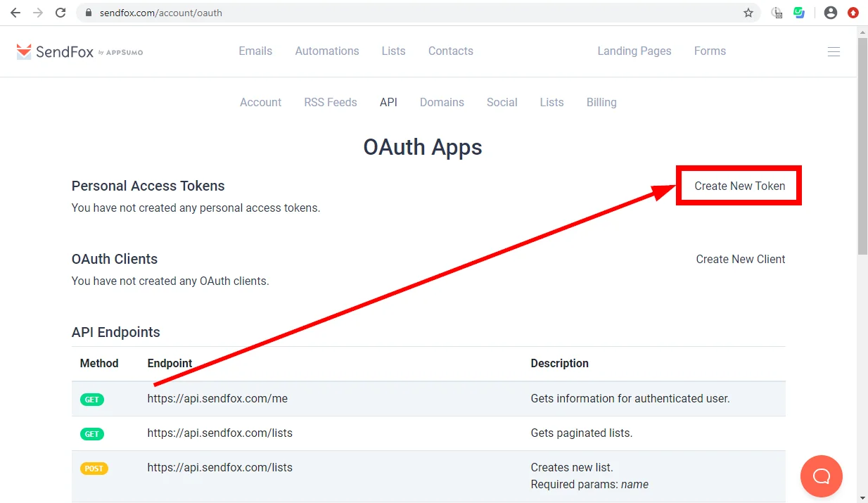Open the Emails navigation item
This screenshot has height=503, width=868.
[x=255, y=51]
